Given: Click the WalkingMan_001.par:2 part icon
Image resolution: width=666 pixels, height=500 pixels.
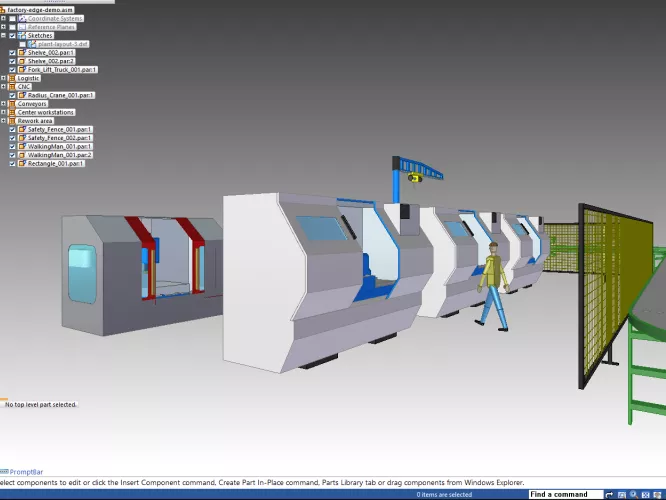Looking at the screenshot, I should point(22,155).
